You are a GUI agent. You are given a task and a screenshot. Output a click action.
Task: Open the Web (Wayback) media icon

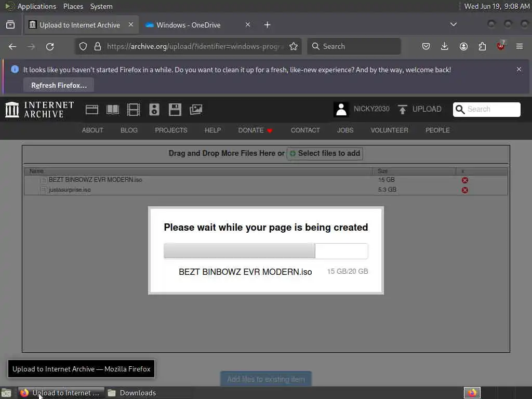91,110
